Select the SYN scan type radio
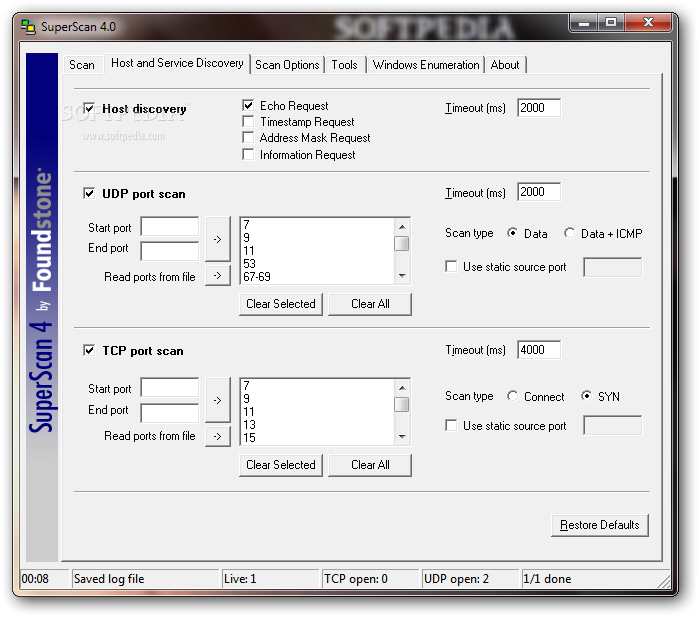 (587, 396)
